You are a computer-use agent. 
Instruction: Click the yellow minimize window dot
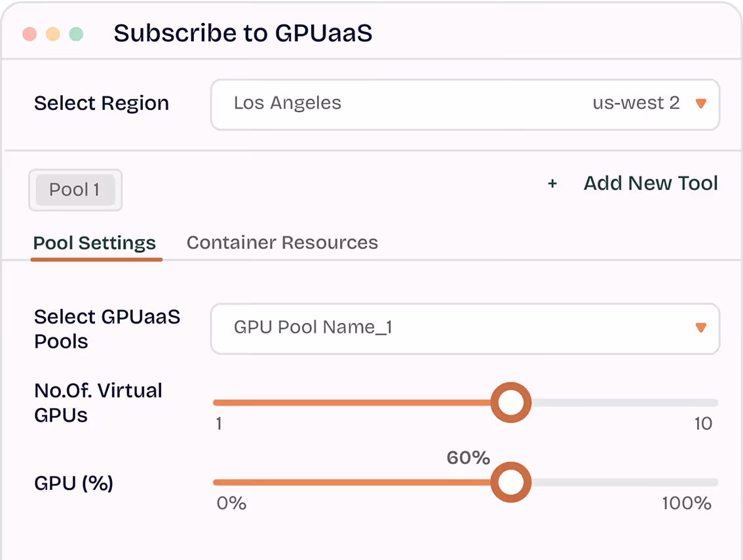pyautogui.click(x=52, y=34)
